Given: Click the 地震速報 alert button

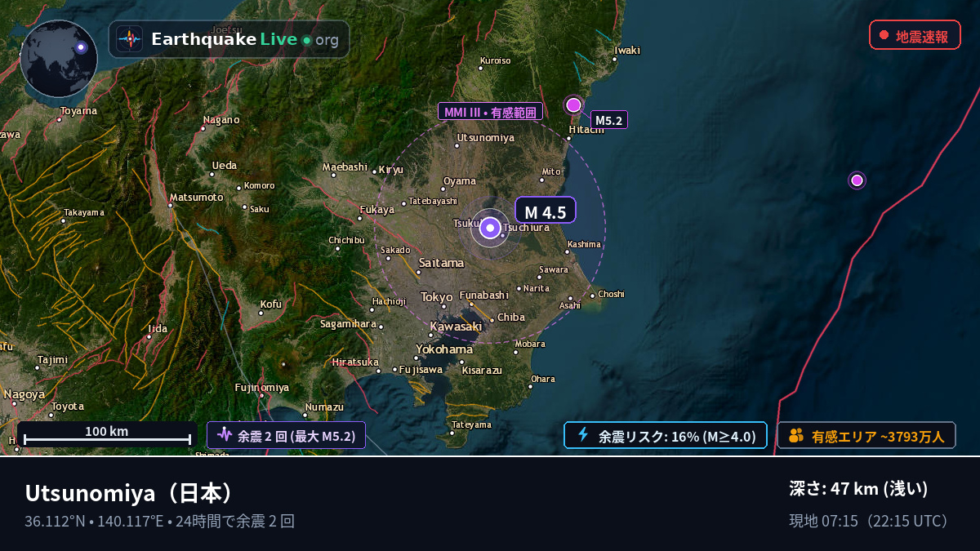Looking at the screenshot, I should click(x=915, y=36).
